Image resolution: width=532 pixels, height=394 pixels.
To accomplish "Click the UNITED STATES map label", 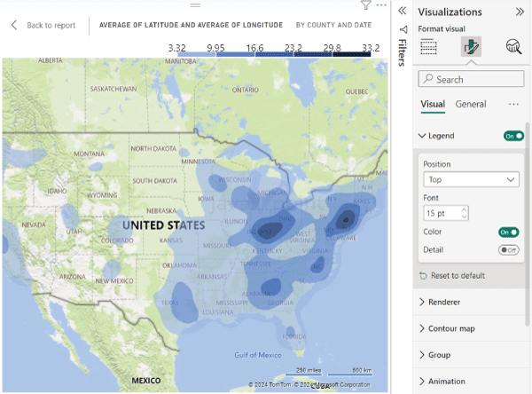I will [x=163, y=225].
